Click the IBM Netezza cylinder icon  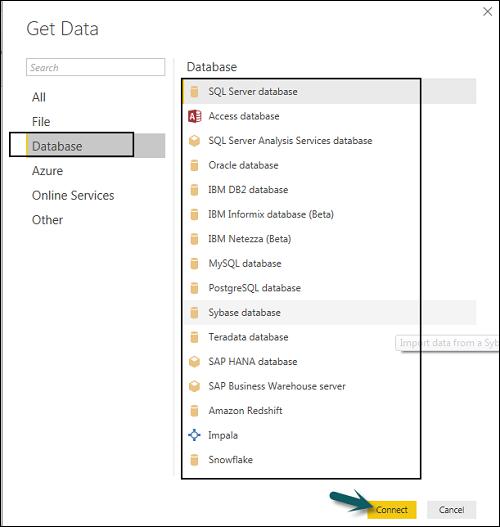194,239
